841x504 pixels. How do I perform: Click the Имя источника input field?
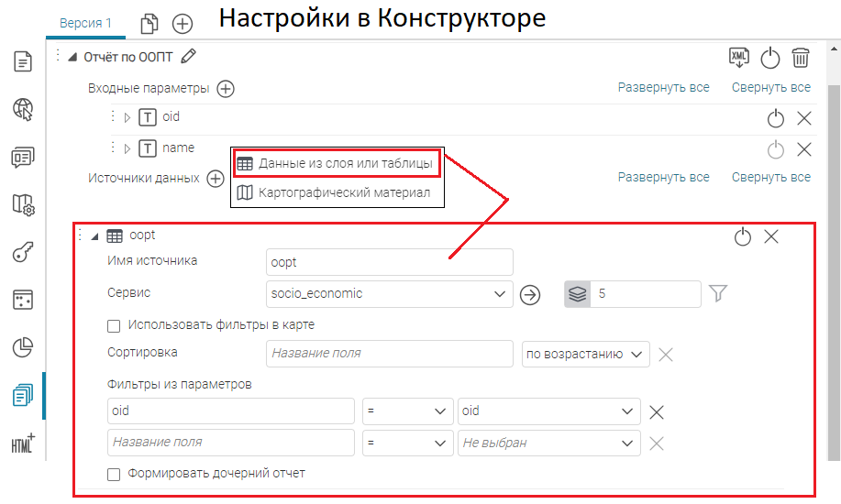[x=389, y=262]
